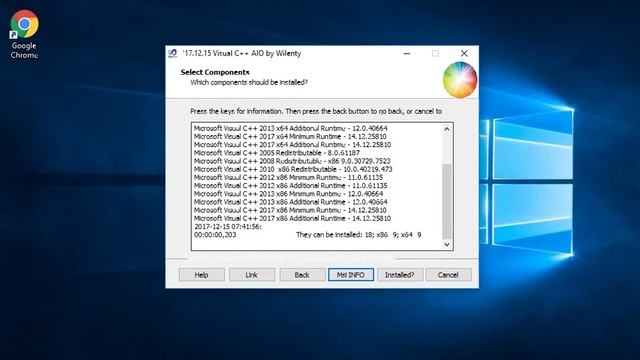Select Visual C++ 2012 x86 Additional Runtime line
This screenshot has width=640, height=360.
click(291, 185)
